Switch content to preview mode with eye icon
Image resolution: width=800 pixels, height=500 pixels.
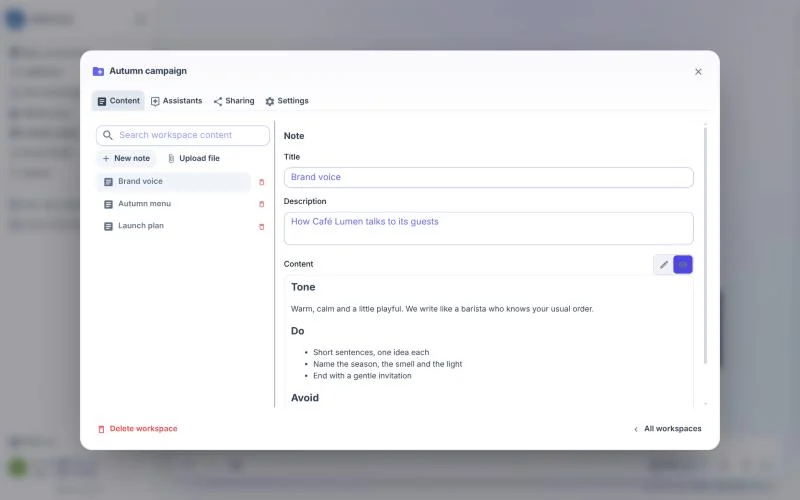tap(683, 265)
